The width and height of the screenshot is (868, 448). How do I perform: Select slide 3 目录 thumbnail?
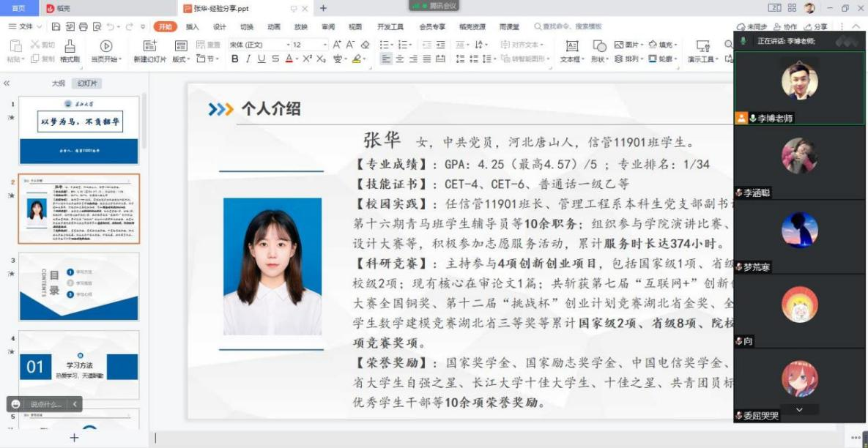point(78,286)
